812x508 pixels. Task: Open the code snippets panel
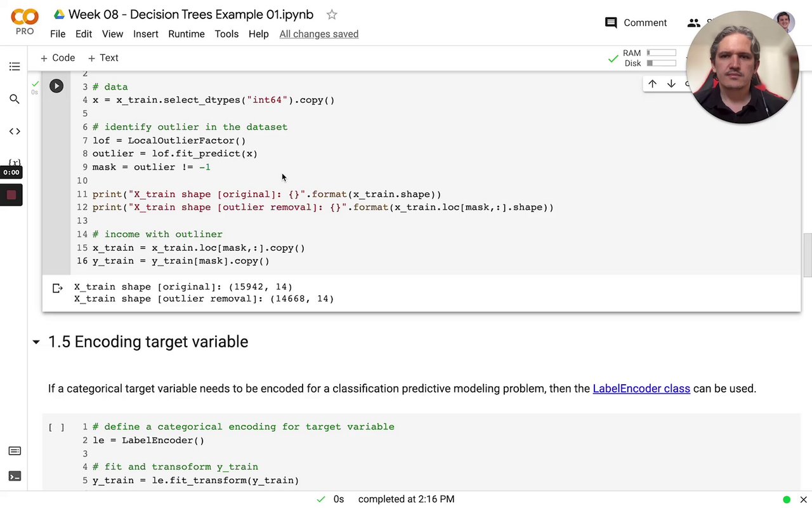[x=15, y=131]
